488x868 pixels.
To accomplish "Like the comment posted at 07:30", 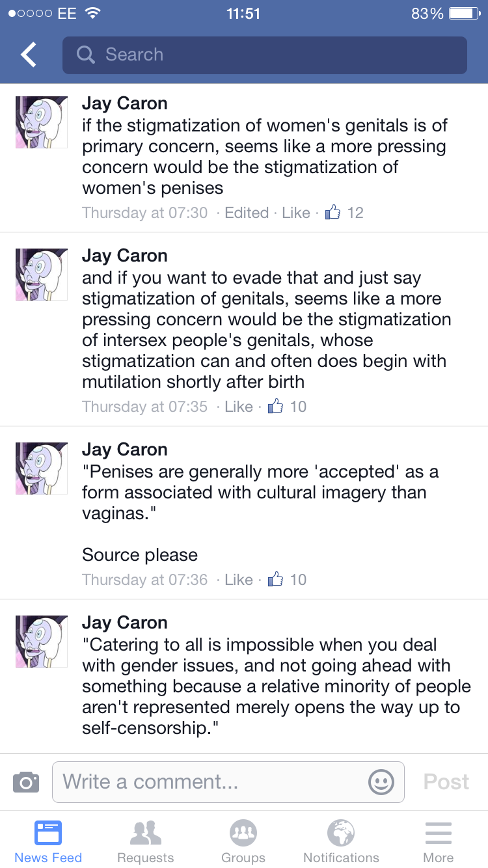I will click(296, 213).
